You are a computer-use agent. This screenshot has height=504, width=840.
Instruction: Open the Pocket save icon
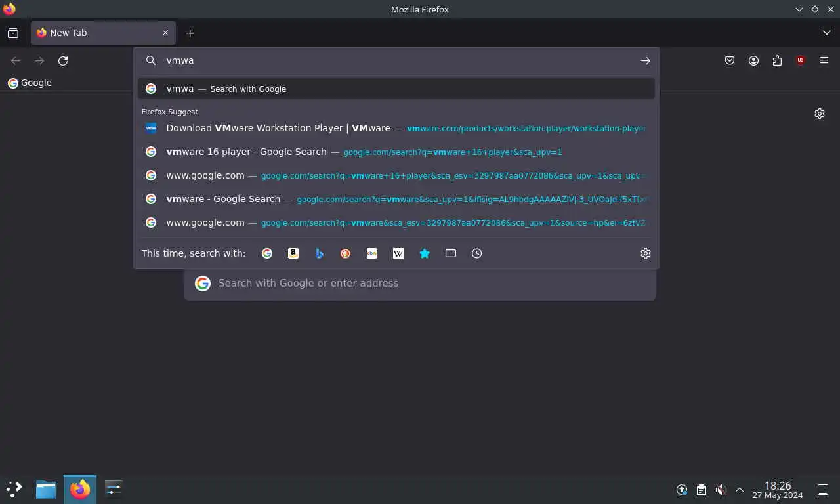pos(730,60)
